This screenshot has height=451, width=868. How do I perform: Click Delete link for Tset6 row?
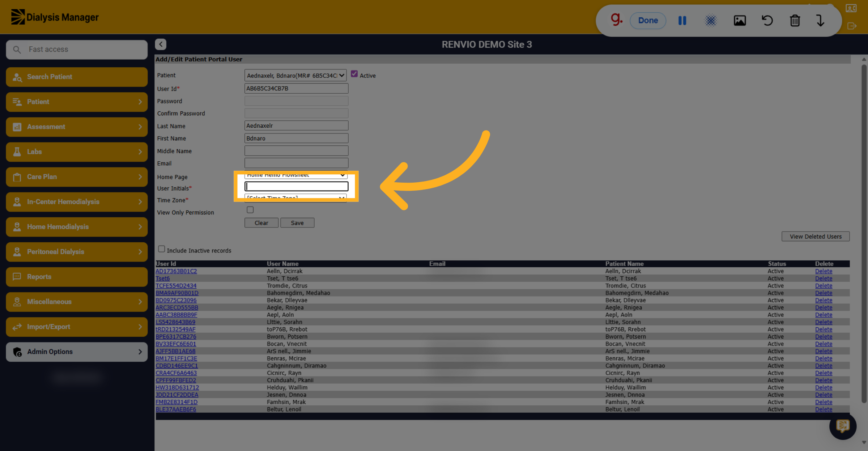click(824, 278)
